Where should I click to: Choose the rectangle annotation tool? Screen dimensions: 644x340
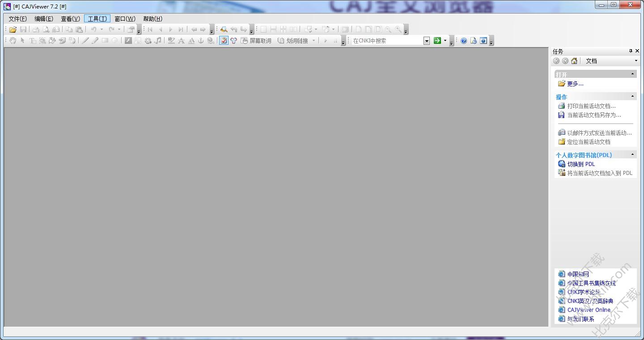[x=105, y=41]
